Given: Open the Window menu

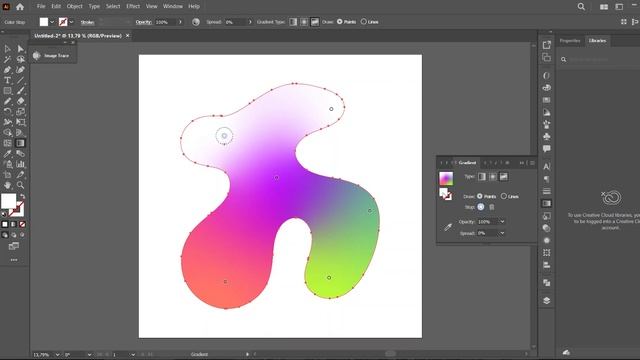Looking at the screenshot, I should (173, 7).
